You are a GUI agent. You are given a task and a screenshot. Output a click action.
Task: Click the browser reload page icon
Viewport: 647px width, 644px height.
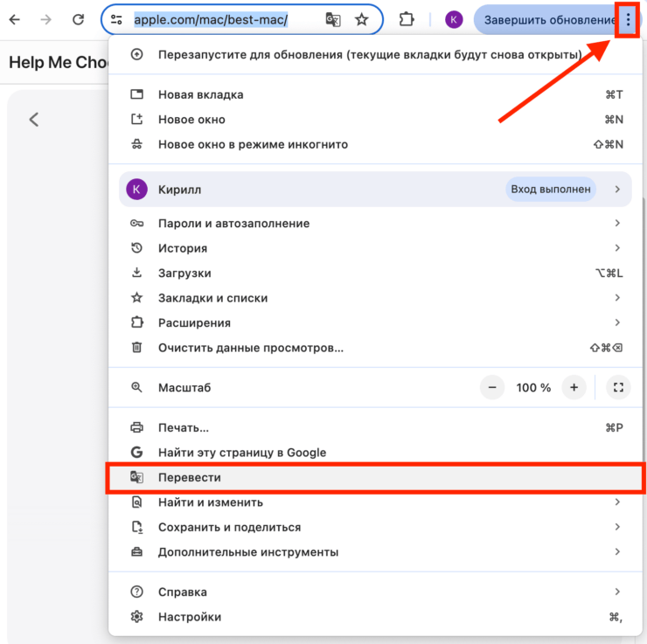[79, 19]
